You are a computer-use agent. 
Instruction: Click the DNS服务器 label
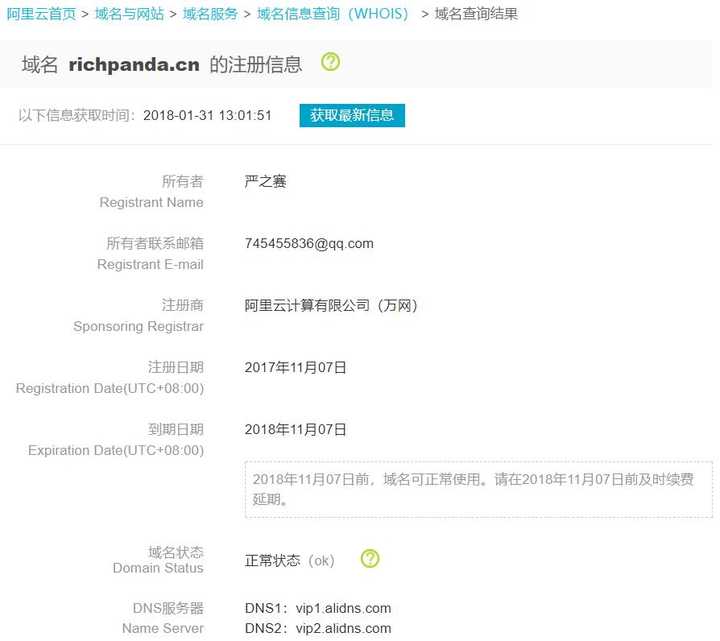click(168, 608)
